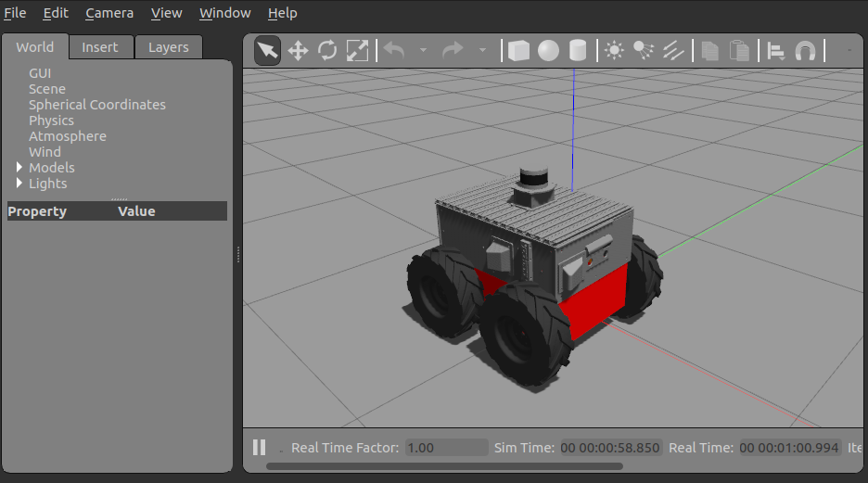Add a directional light
Viewport: 868px width, 483px height.
pos(673,50)
